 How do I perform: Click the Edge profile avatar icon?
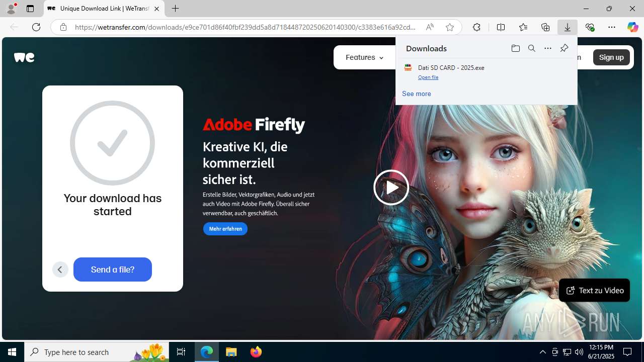point(11,9)
